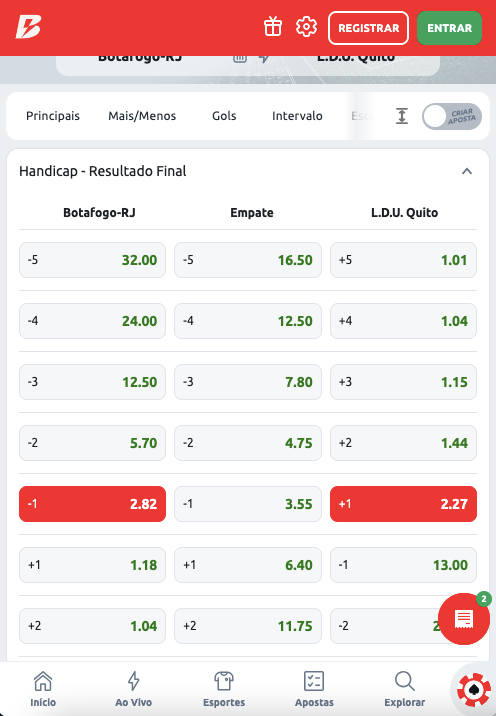This screenshot has height=716, width=496.
Task: Open Esportes jersey icon
Action: pyautogui.click(x=224, y=689)
